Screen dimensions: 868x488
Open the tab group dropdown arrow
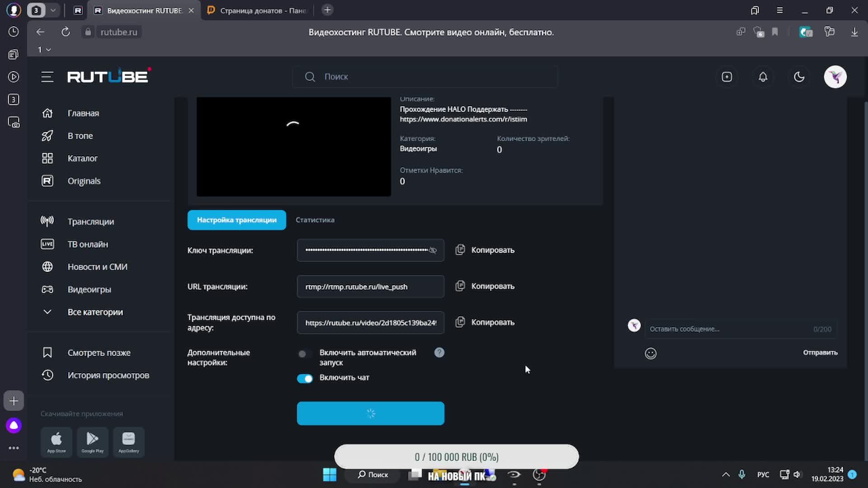[53, 10]
